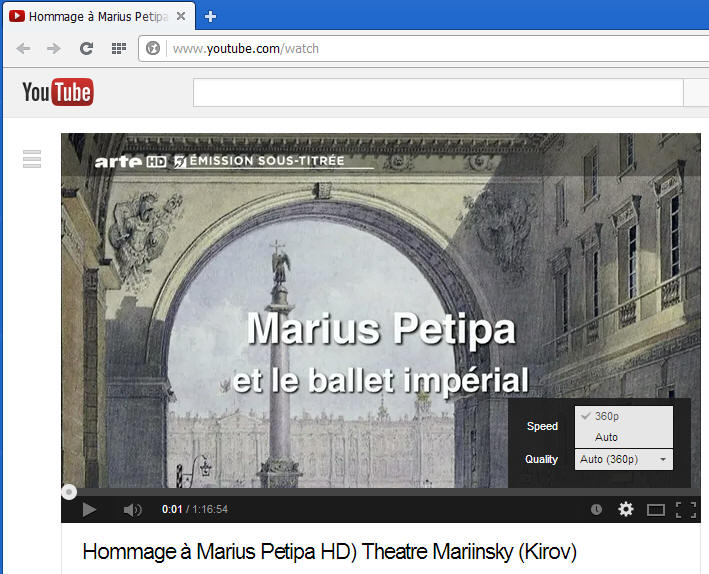The width and height of the screenshot is (709, 574).
Task: Open the Quality Auto (360p) dropdown
Action: pos(624,460)
